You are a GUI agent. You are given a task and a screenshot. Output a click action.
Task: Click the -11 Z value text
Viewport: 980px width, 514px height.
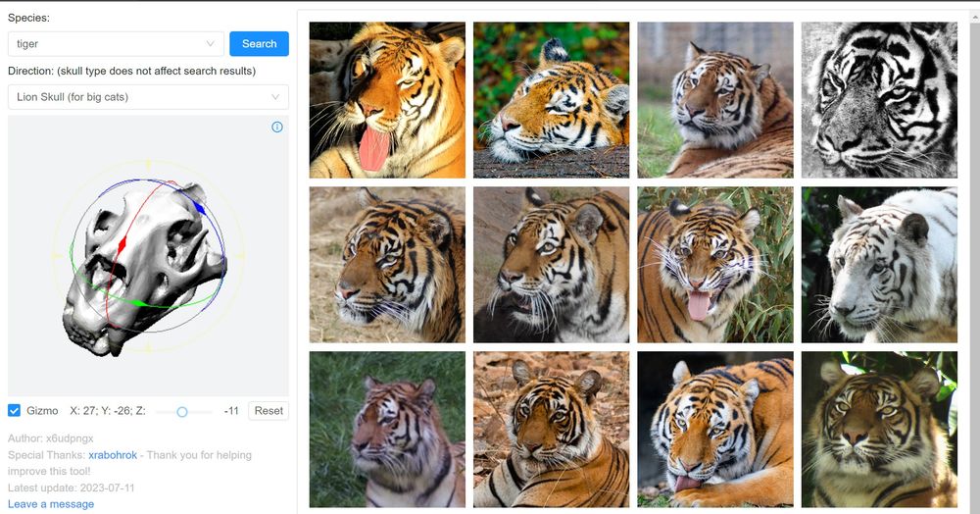[231, 411]
